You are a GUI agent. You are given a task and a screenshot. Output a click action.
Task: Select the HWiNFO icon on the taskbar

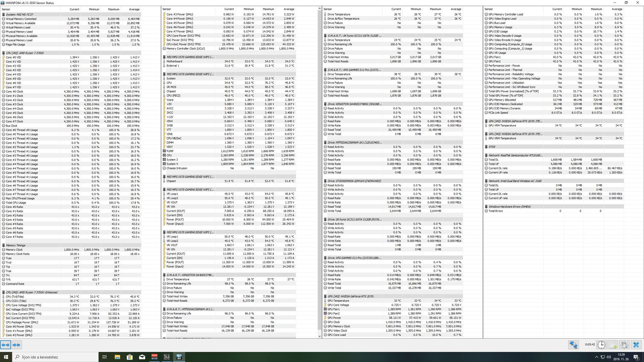pyautogui.click(x=179, y=357)
